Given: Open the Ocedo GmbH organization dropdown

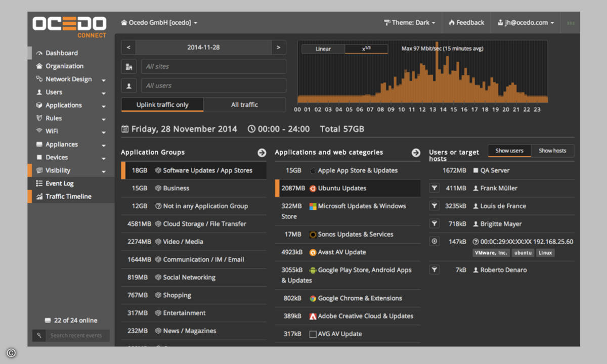Looking at the screenshot, I should 159,23.
